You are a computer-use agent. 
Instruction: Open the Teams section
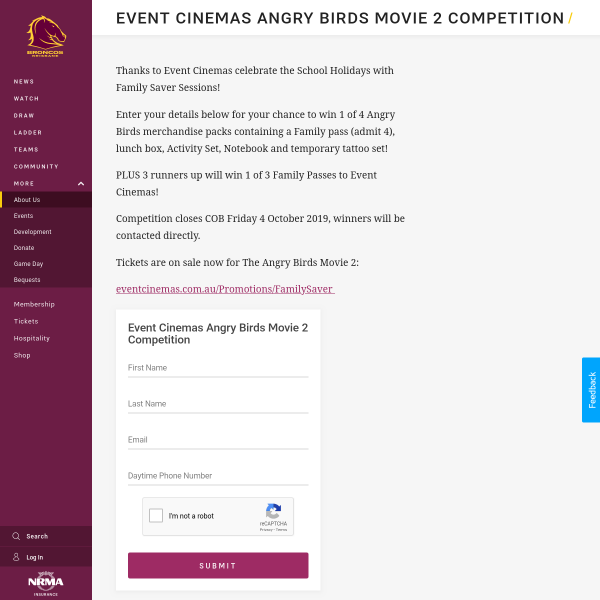click(27, 149)
